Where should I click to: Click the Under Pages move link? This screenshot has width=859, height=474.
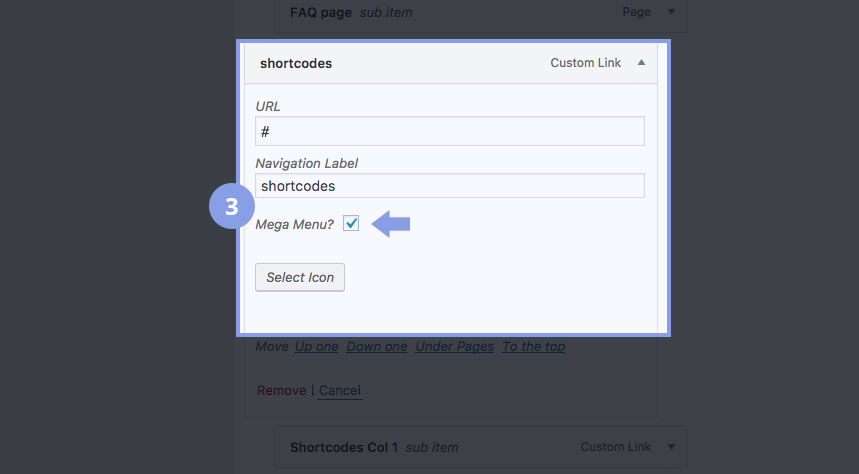point(455,346)
